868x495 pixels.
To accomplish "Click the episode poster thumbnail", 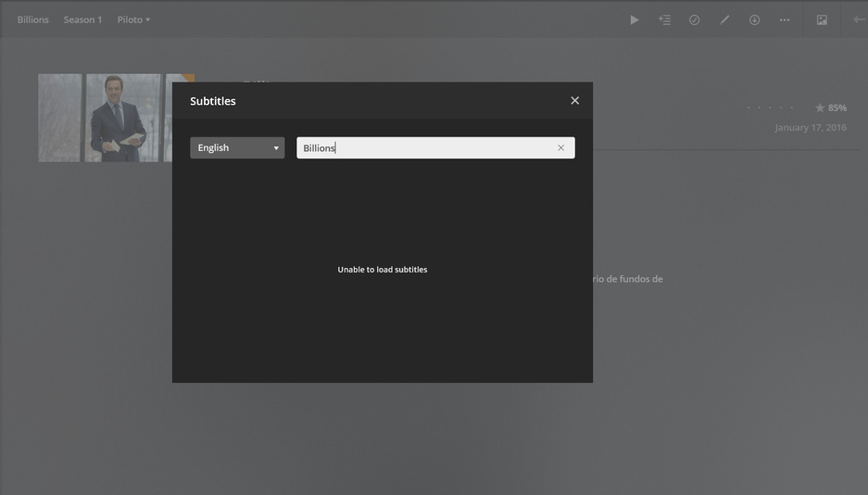I will tap(106, 118).
